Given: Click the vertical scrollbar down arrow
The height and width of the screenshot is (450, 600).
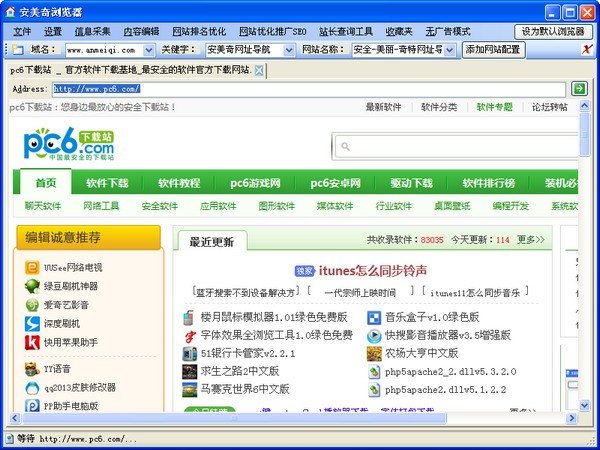Looking at the screenshot, I should coord(584,405).
